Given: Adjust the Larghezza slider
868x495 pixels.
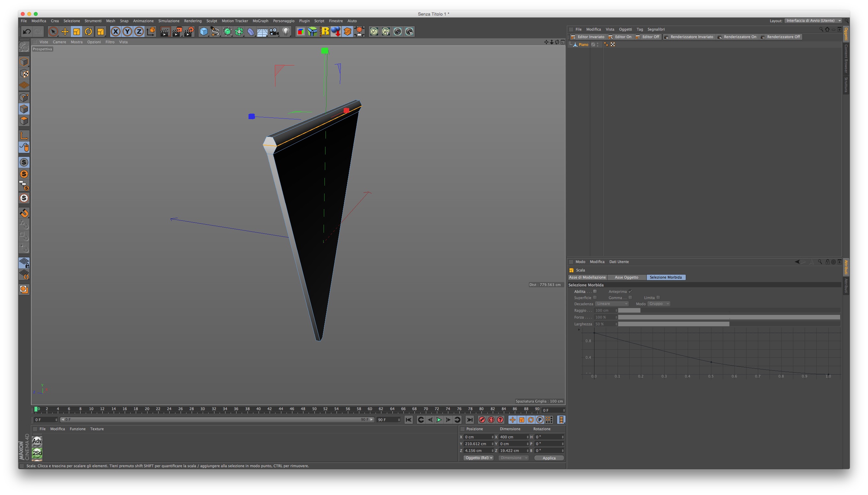Looking at the screenshot, I should point(729,324).
